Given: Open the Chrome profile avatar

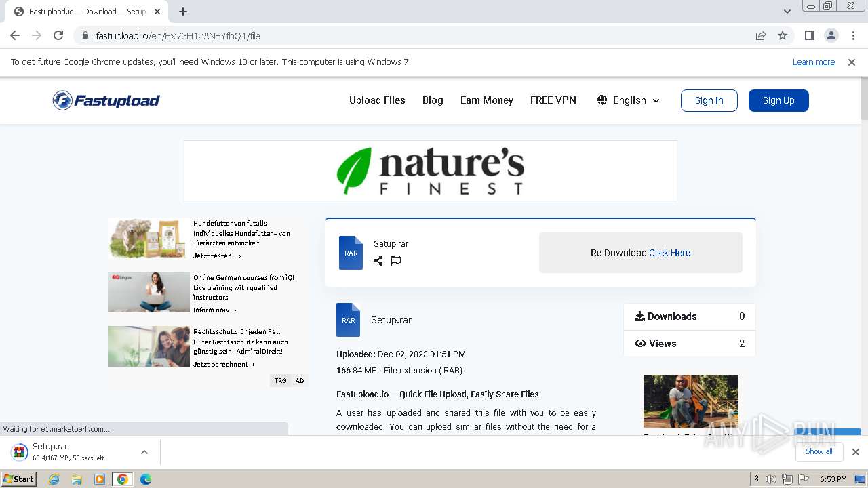Looking at the screenshot, I should (831, 35).
